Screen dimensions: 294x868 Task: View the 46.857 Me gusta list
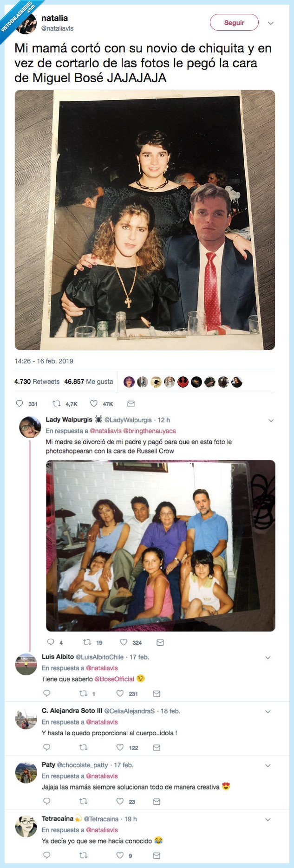89,382
